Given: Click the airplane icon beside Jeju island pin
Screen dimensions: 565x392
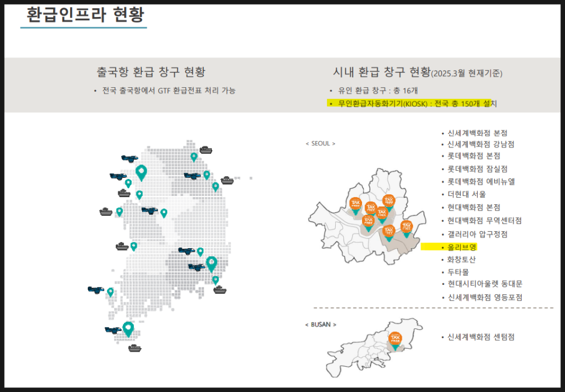Looking at the screenshot, I should coord(113,329).
